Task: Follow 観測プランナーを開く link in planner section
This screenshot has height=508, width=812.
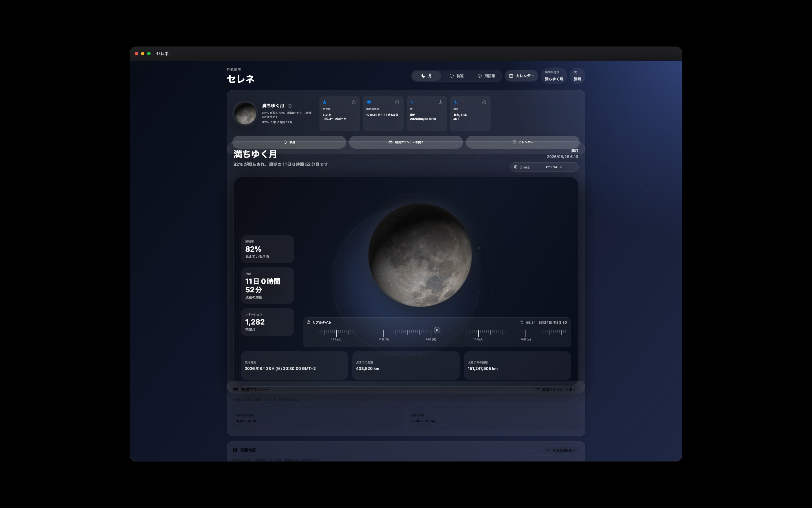Action: (556, 390)
